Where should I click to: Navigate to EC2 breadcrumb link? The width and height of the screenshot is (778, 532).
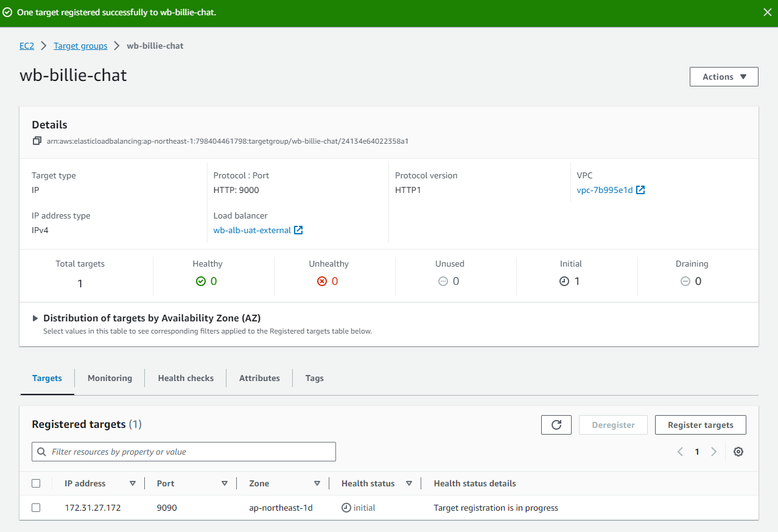[x=27, y=46]
